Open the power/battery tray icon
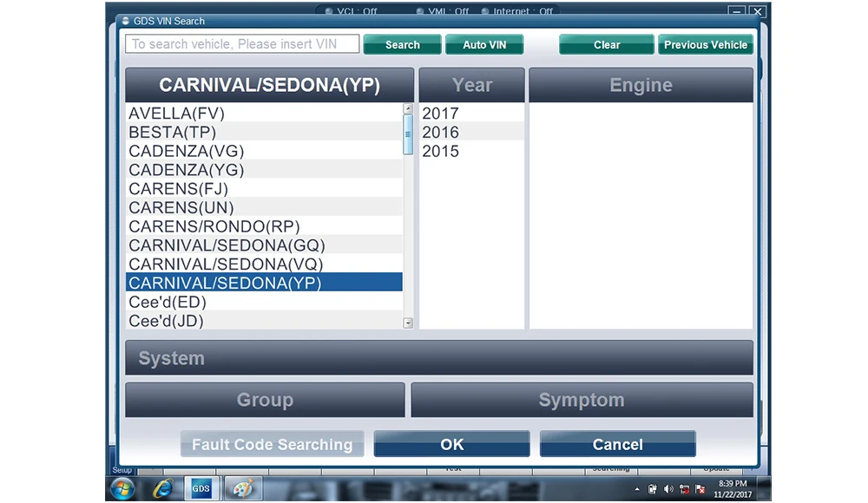 [652, 489]
